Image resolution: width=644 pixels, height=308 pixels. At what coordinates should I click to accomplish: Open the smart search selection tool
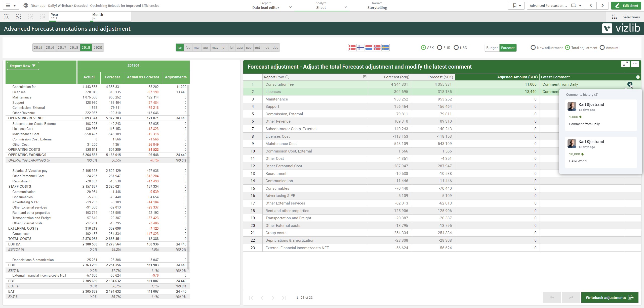point(6,17)
